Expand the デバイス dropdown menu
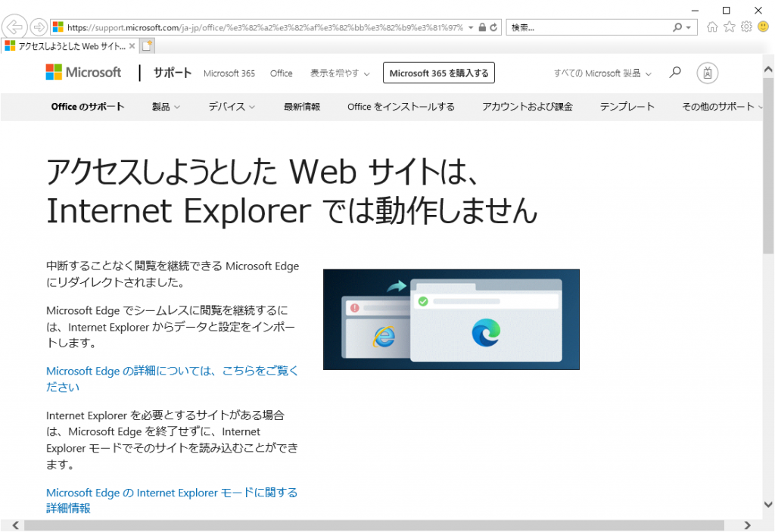 coord(232,106)
